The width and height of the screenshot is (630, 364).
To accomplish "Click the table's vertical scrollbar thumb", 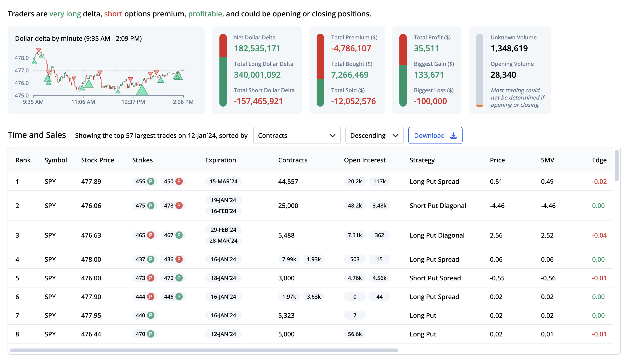I will pyautogui.click(x=617, y=166).
